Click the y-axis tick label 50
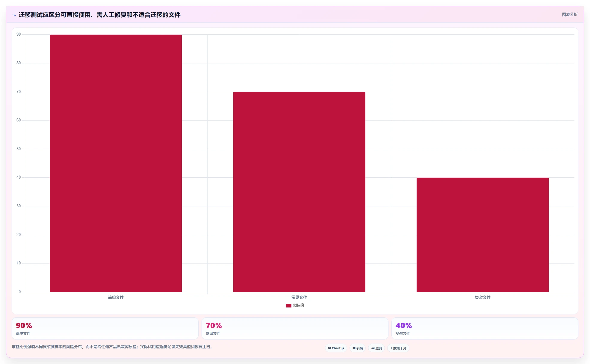This screenshot has width=590, height=364. 19,149
